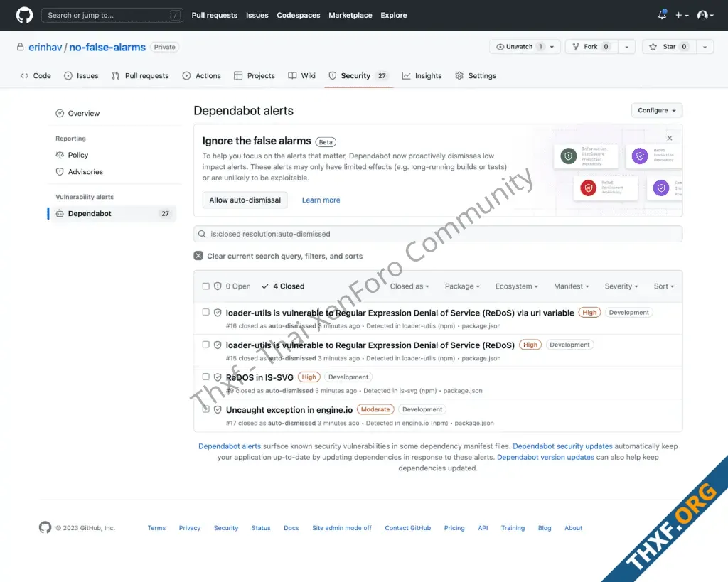Show the 0 Open alerts
The image size is (728, 582).
click(x=232, y=286)
